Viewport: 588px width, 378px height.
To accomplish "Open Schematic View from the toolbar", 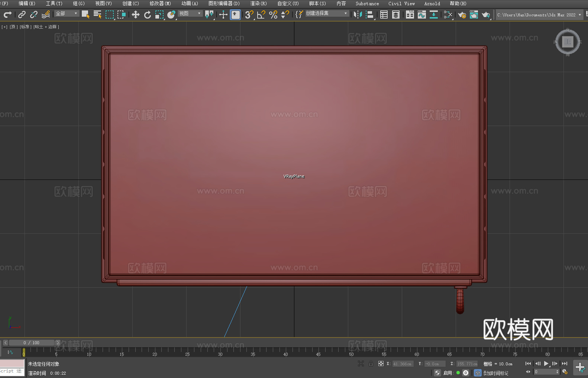I will 434,14.
